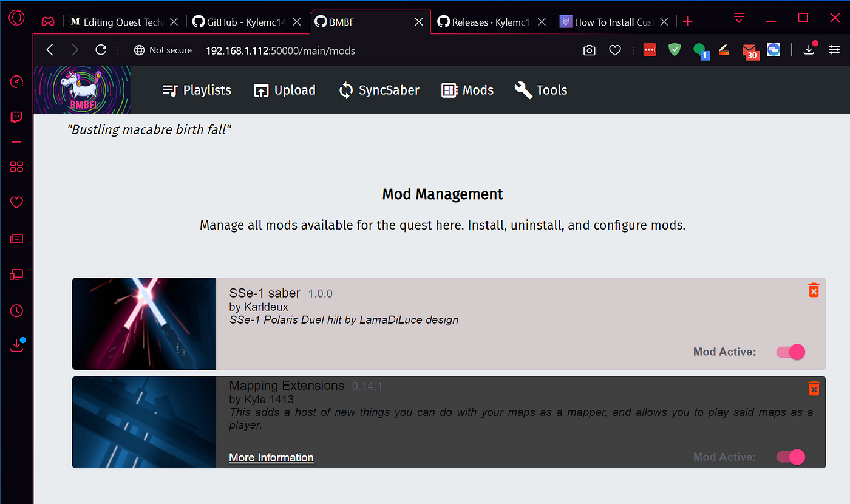The image size is (850, 504).
Task: Close the Editing Quest Tech tab
Action: [x=174, y=22]
